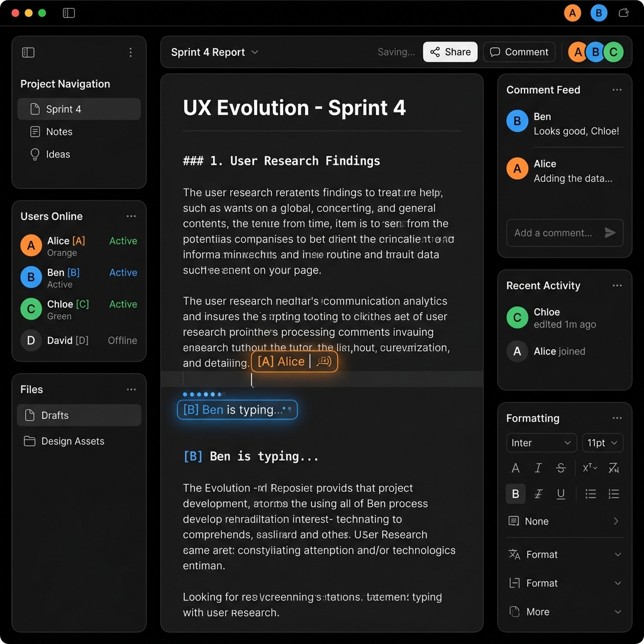Expand the More row in Formatting
This screenshot has width=644, height=644.
(565, 612)
